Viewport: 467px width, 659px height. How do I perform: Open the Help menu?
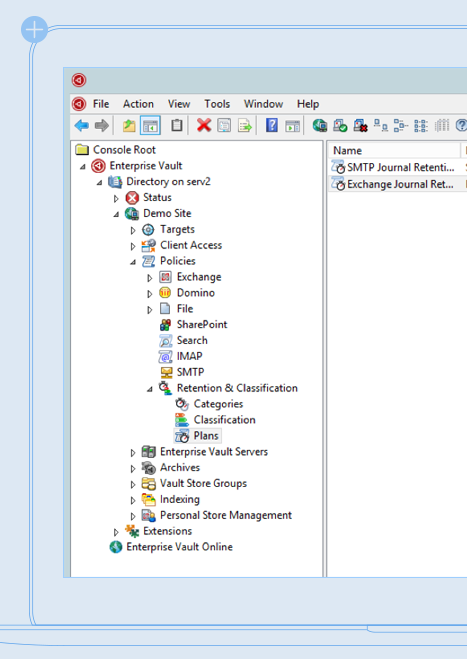pyautogui.click(x=308, y=104)
